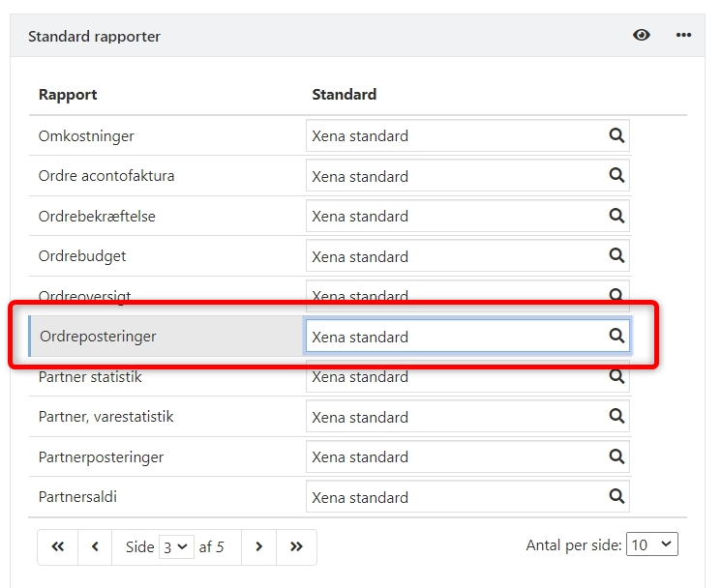Expand the Antal per side dropdown
Image resolution: width=722 pixels, height=588 pixels.
(652, 544)
